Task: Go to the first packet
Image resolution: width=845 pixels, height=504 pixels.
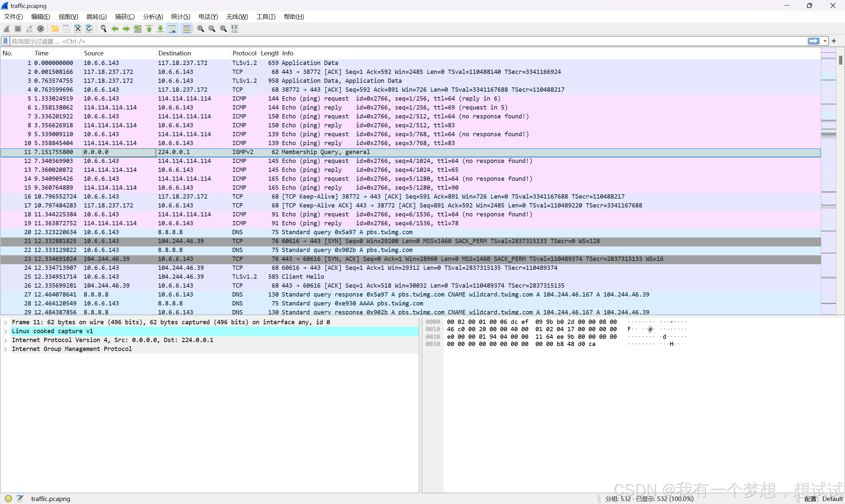Action: click(149, 29)
